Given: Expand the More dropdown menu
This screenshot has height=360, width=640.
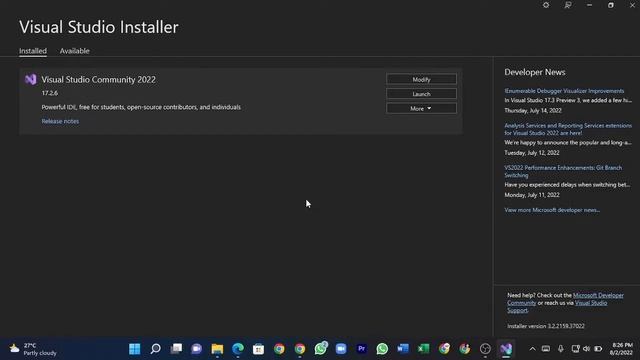Looking at the screenshot, I should [421, 109].
